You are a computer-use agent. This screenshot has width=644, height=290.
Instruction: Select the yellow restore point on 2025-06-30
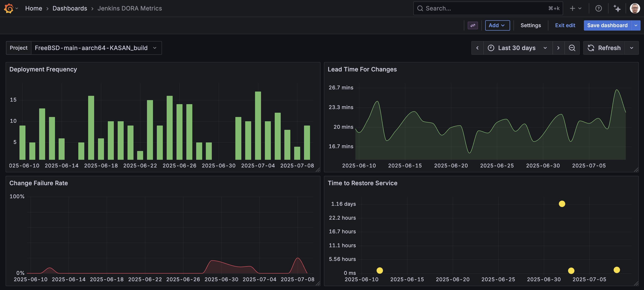(562, 204)
